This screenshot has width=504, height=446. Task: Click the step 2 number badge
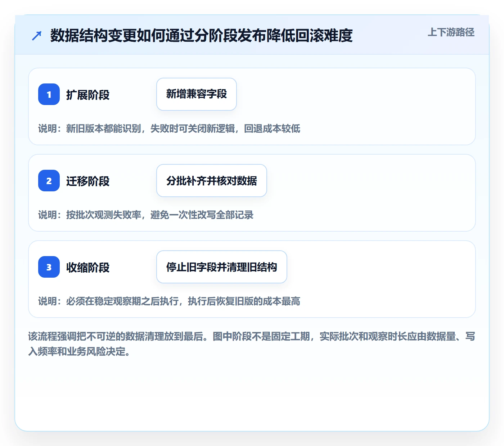click(49, 181)
